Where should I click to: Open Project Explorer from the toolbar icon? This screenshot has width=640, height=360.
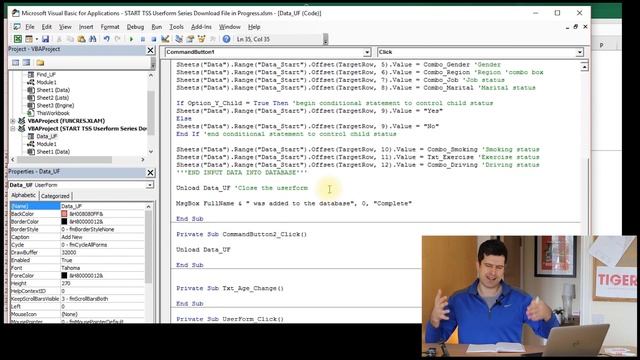tap(179, 39)
